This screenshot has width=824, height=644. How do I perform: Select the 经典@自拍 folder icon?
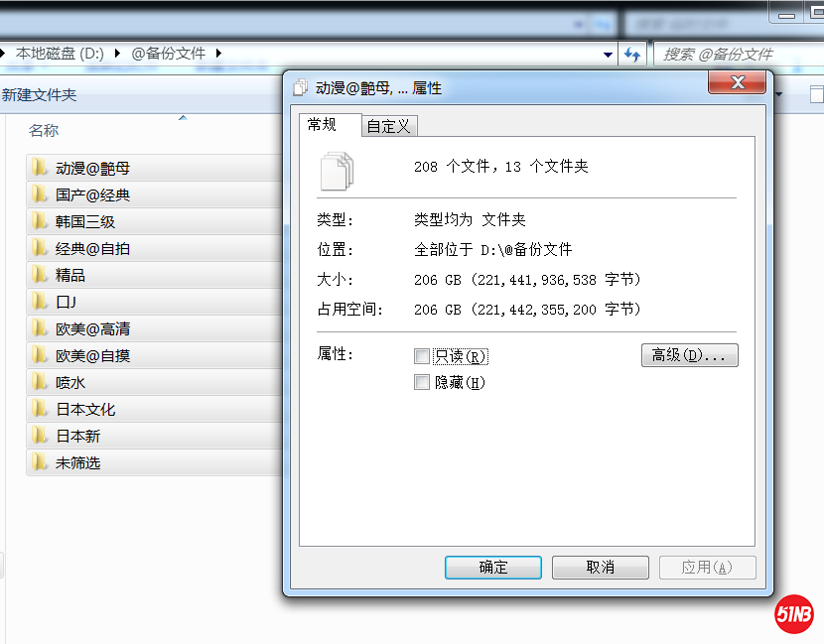point(40,248)
